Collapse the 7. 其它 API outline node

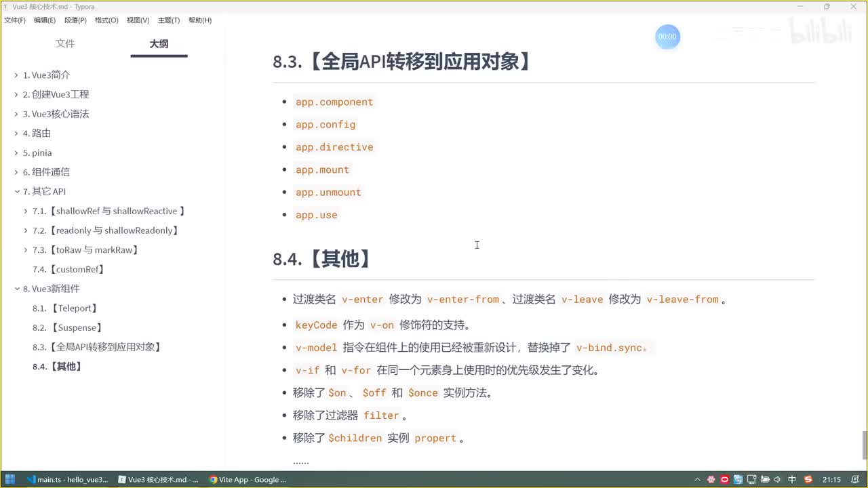[16, 192]
